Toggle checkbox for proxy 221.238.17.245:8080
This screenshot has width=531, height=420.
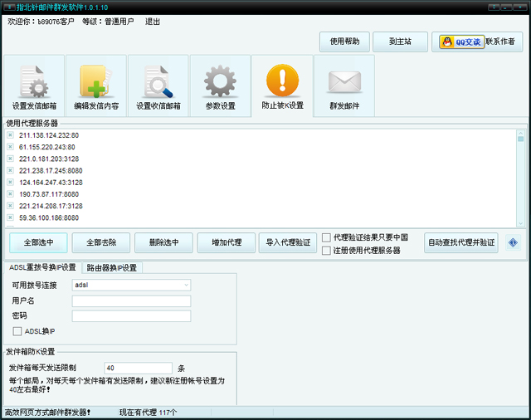click(10, 170)
